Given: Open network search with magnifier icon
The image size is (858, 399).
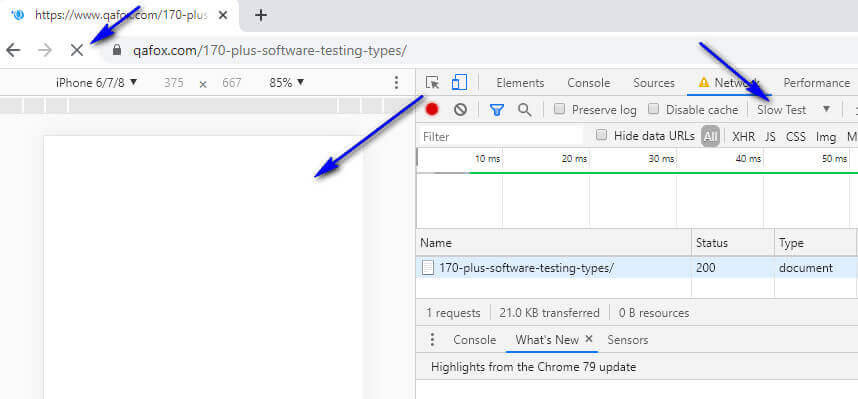Looking at the screenshot, I should point(525,110).
